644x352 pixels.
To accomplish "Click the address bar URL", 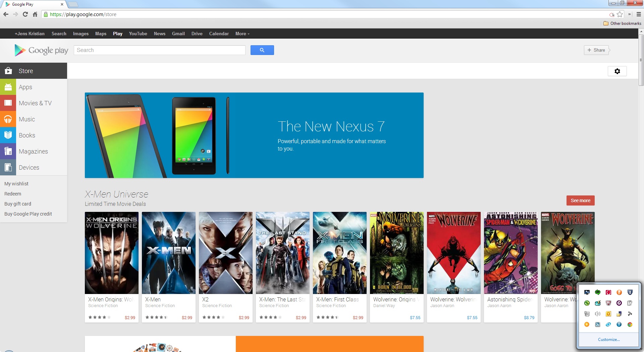I will [x=83, y=14].
